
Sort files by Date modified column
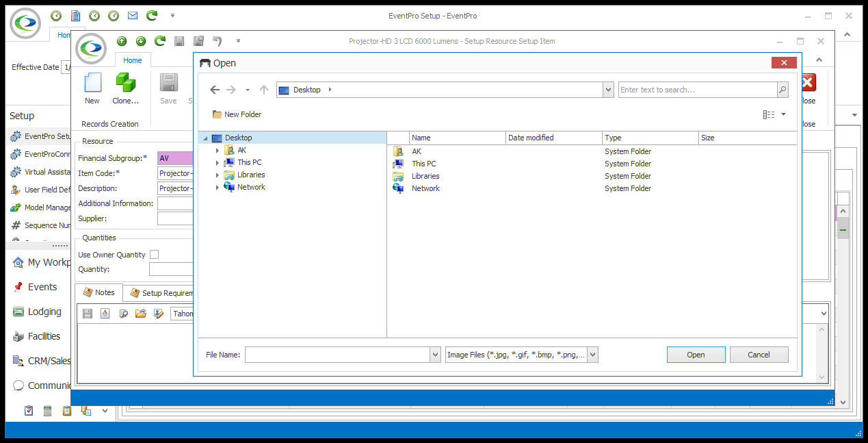pyautogui.click(x=554, y=138)
